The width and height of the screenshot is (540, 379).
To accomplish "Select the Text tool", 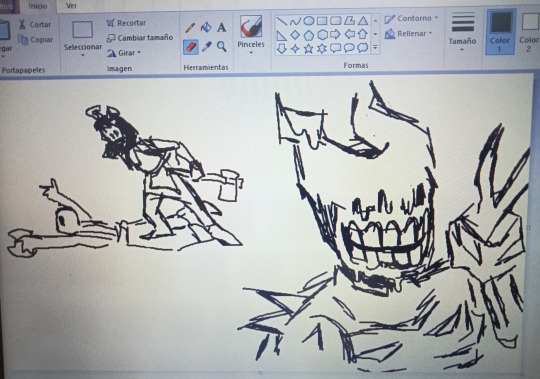I will (x=222, y=27).
